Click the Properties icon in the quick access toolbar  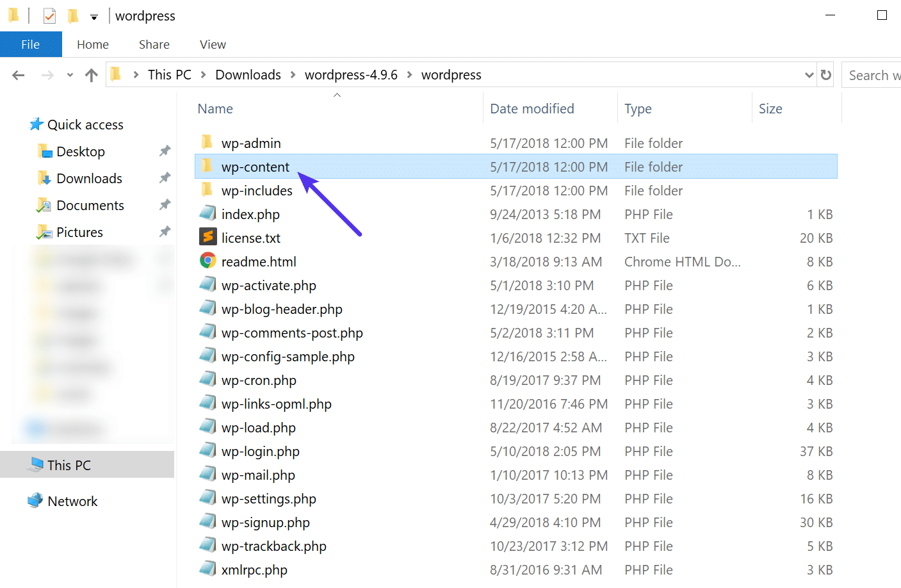(x=49, y=15)
